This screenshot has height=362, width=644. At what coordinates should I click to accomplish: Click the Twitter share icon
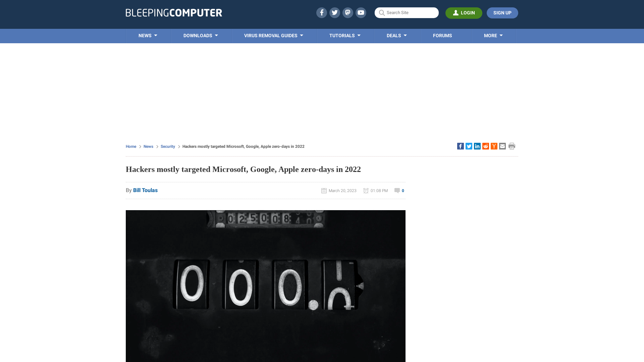(x=469, y=146)
